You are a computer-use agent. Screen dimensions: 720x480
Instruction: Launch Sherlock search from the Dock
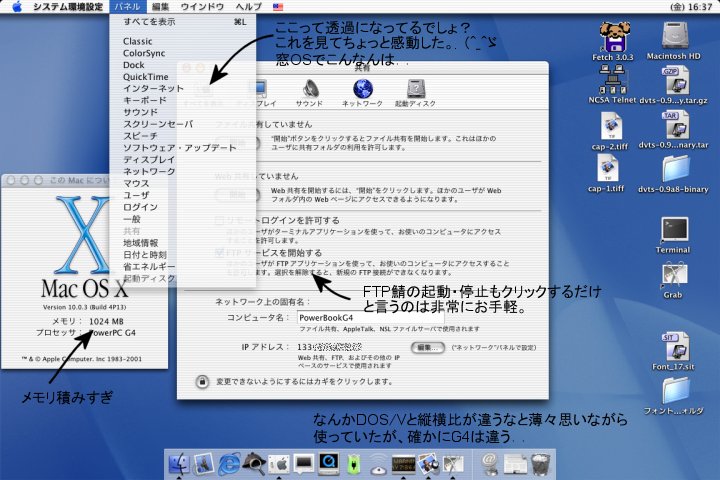254,464
